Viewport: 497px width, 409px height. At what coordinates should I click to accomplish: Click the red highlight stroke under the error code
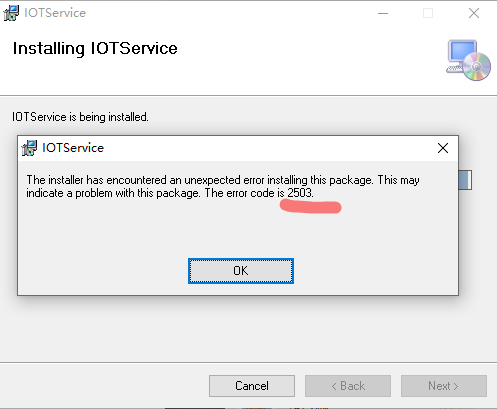click(x=310, y=206)
